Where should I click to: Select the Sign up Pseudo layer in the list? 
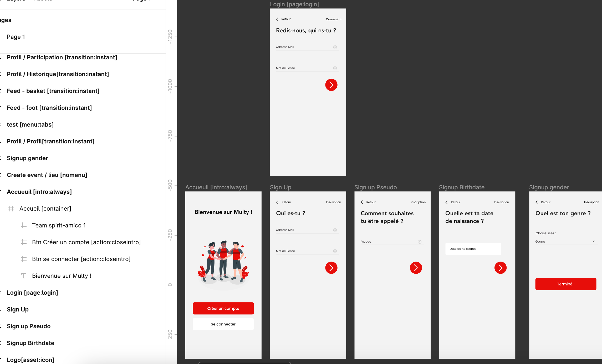click(x=29, y=326)
